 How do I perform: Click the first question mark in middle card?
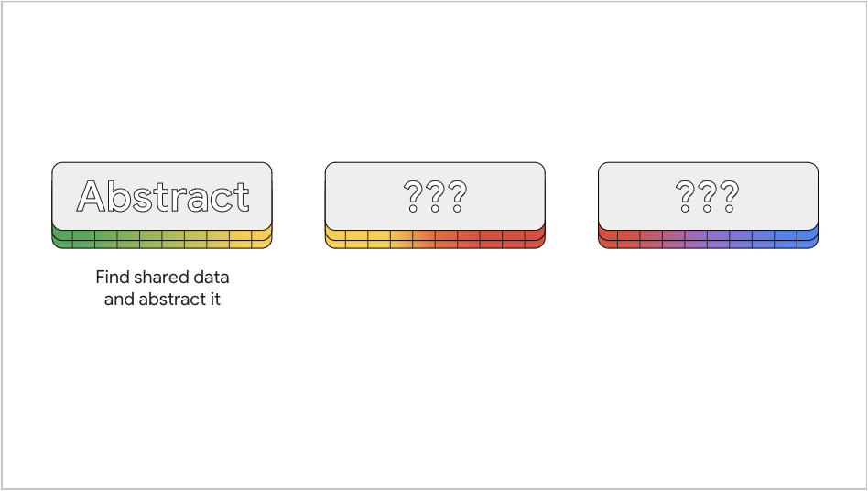(413, 195)
